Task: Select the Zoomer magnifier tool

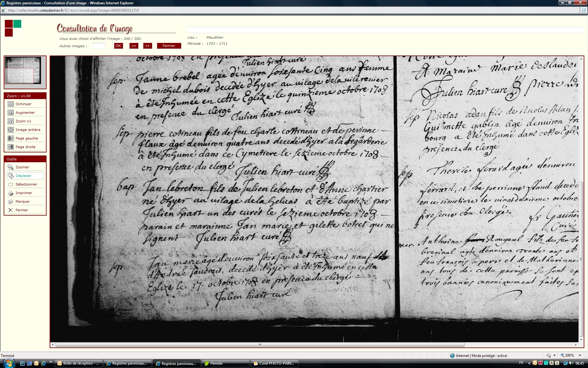Action: 11,167
